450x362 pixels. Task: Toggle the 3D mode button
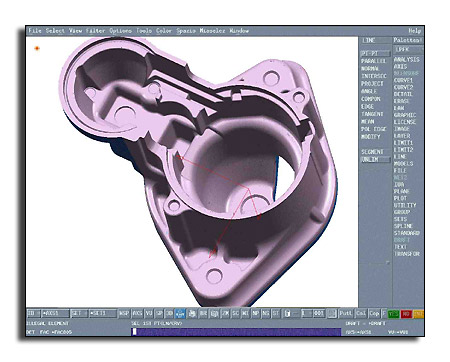(x=169, y=313)
